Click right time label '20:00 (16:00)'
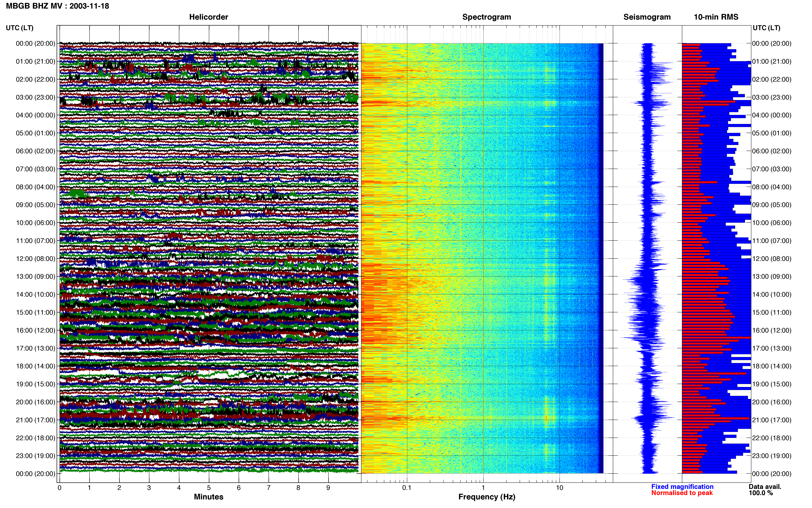This screenshot has width=812, height=508. 772,402
